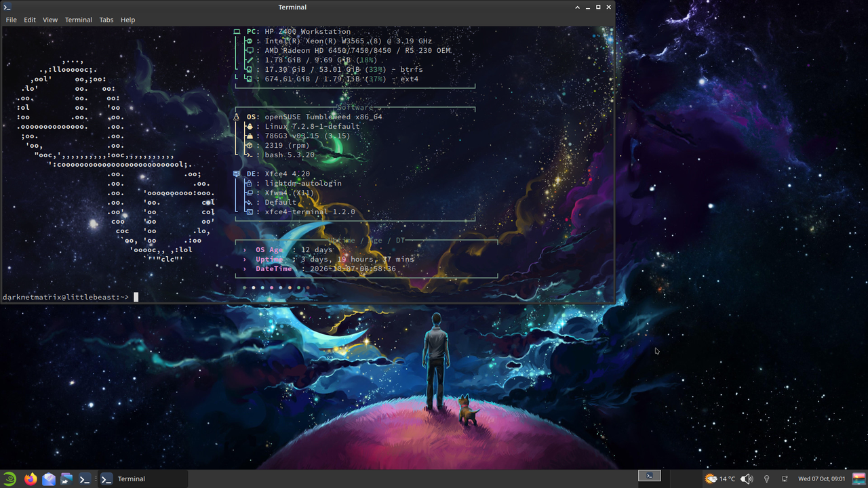868x488 pixels.
Task: Click the Terminal taskbar window button
Action: (142, 479)
